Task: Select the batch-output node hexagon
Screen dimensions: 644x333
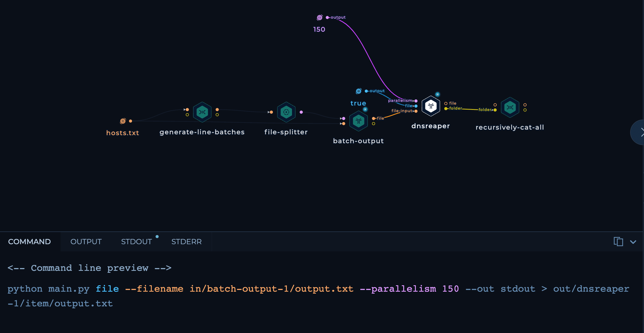Action: pyautogui.click(x=358, y=121)
